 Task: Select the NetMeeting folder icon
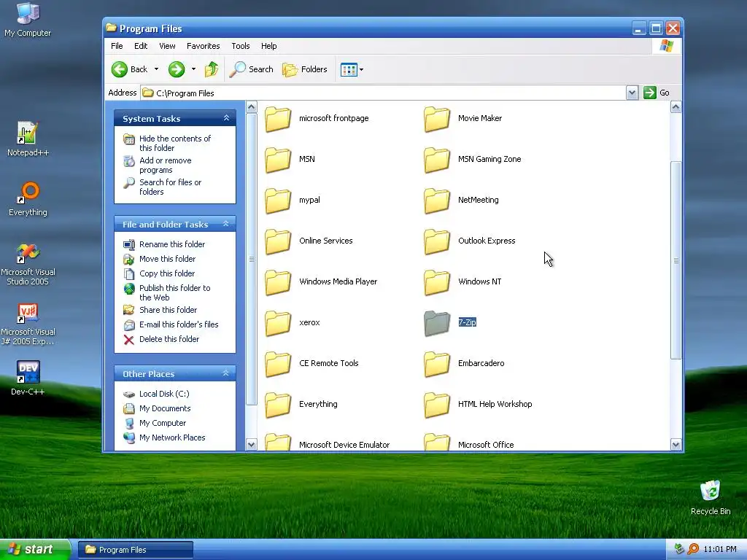coord(437,201)
